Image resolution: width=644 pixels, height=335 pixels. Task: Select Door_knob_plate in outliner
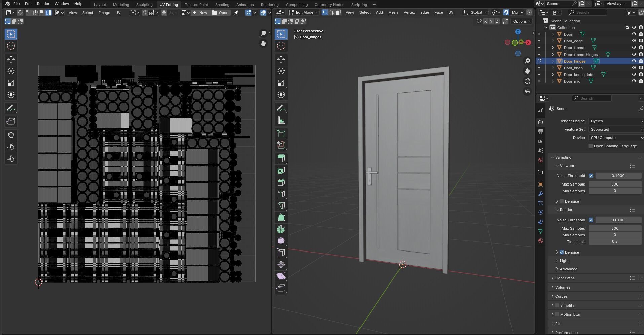click(578, 75)
